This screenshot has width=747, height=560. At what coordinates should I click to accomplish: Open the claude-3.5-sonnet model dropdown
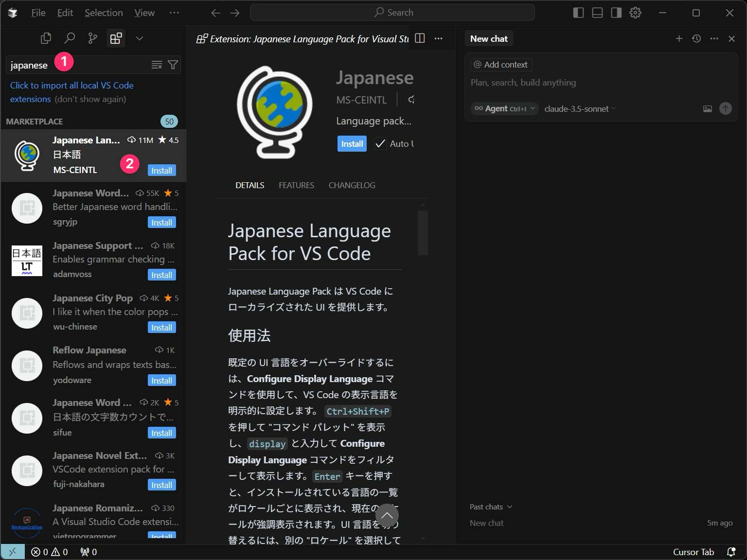(x=580, y=109)
